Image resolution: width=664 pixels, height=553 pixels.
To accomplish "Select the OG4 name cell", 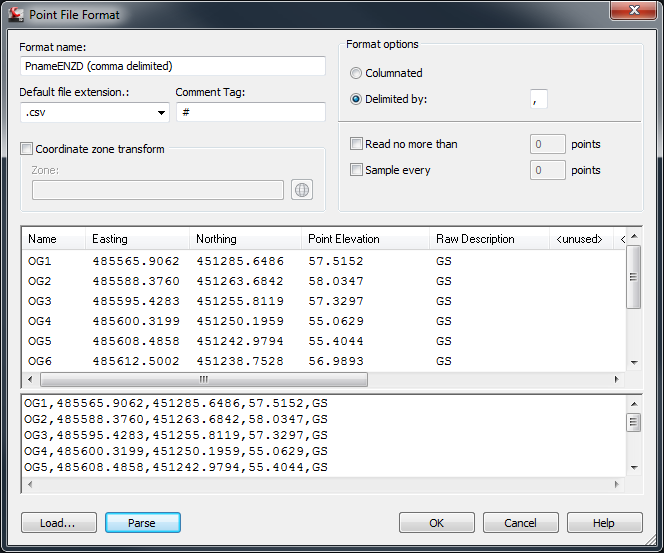I will (40, 321).
